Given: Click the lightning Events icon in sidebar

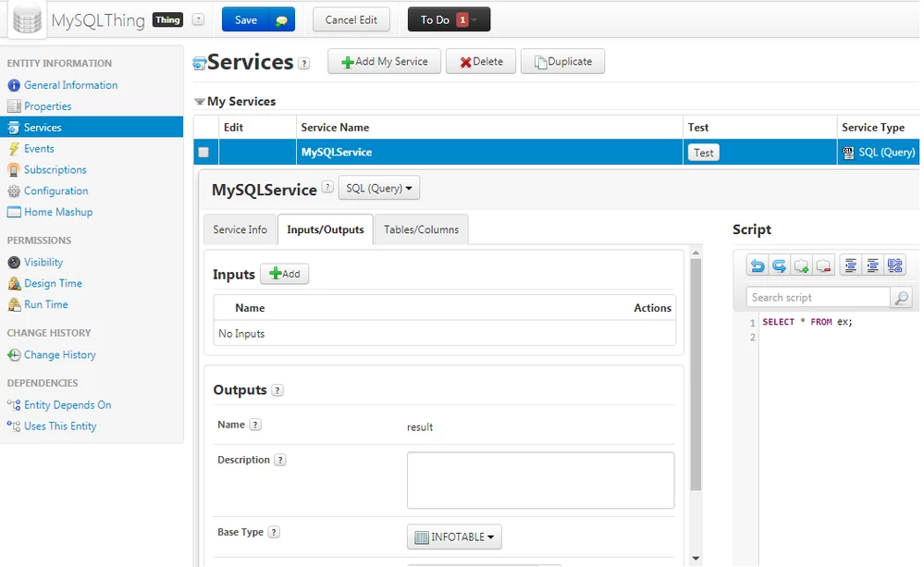Looking at the screenshot, I should click(x=14, y=149).
